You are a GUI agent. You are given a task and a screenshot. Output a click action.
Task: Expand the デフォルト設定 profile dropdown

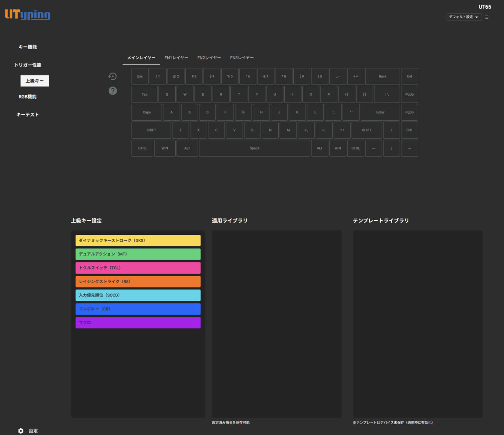click(x=463, y=17)
